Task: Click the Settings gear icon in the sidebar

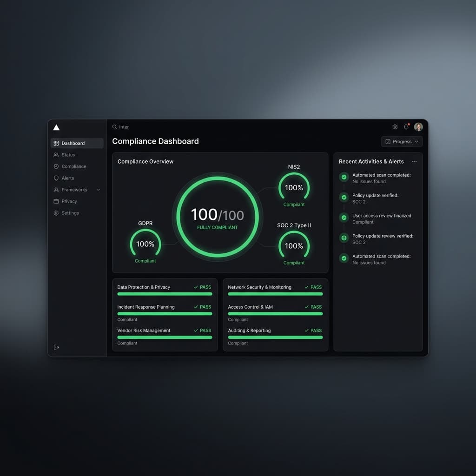Action: click(56, 213)
